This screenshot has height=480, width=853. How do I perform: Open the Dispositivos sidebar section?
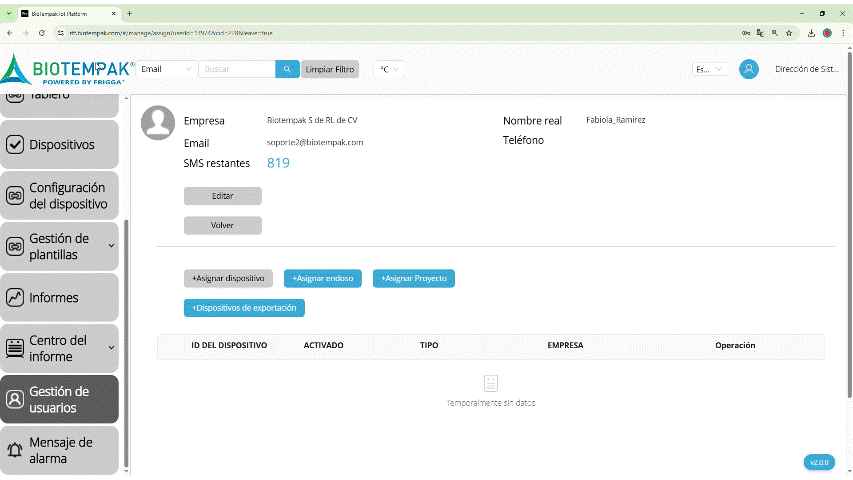[60, 145]
